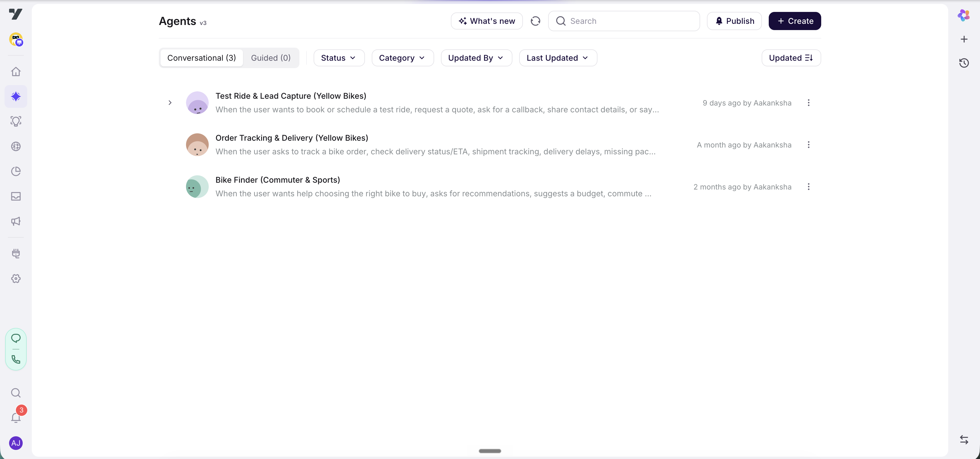The height and width of the screenshot is (459, 980).
Task: Click the Publish button
Action: (x=734, y=21)
